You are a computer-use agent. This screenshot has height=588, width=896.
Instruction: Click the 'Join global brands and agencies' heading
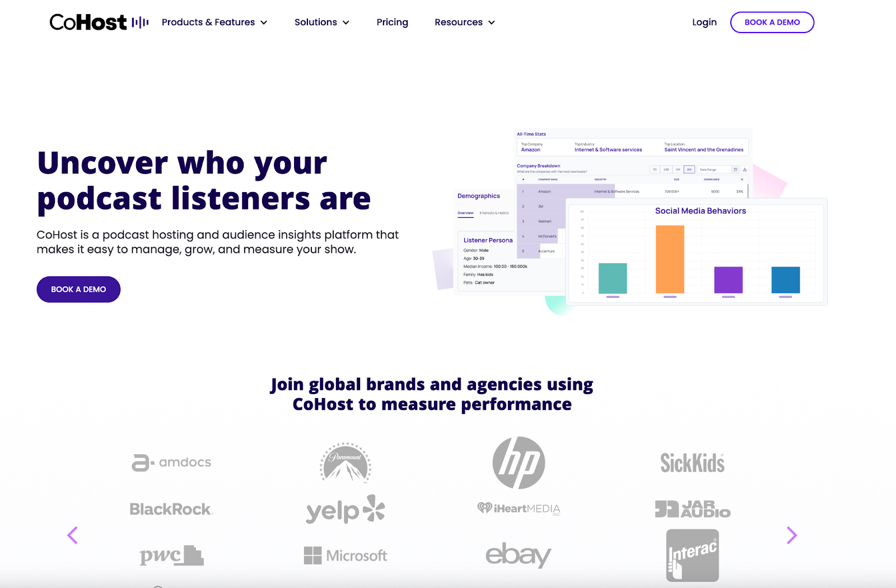(432, 394)
